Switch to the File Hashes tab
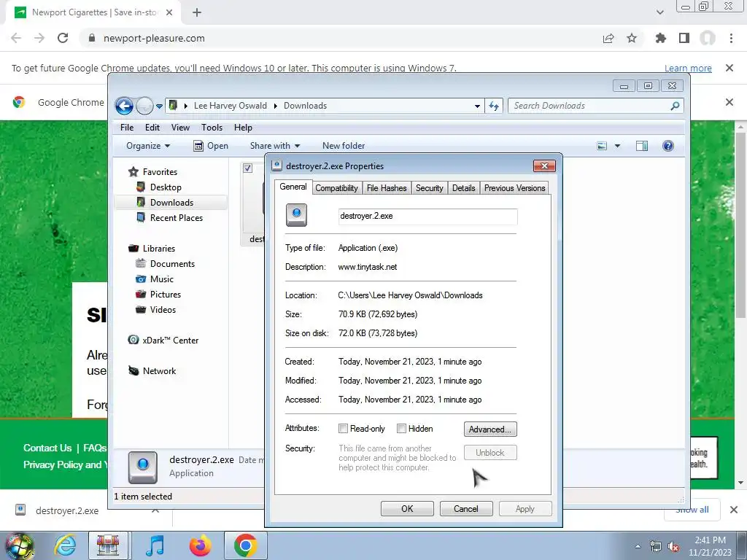This screenshot has height=560, width=747. coord(387,188)
